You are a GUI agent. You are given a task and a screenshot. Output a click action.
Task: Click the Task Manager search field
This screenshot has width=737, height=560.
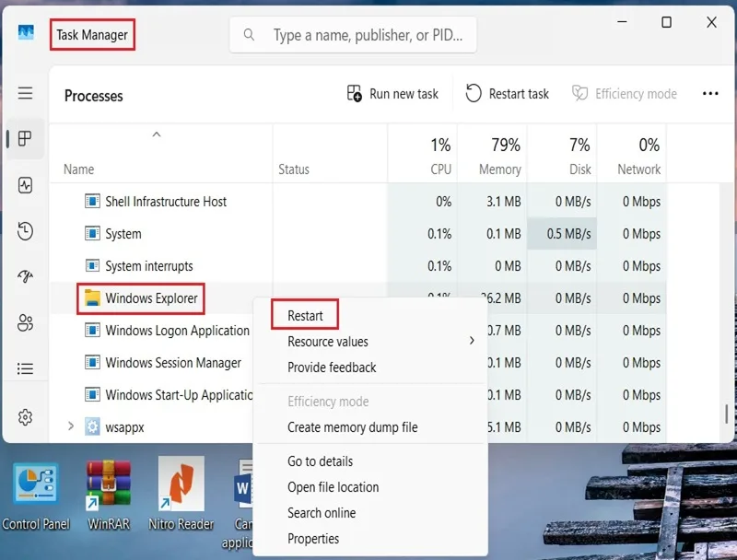click(353, 35)
